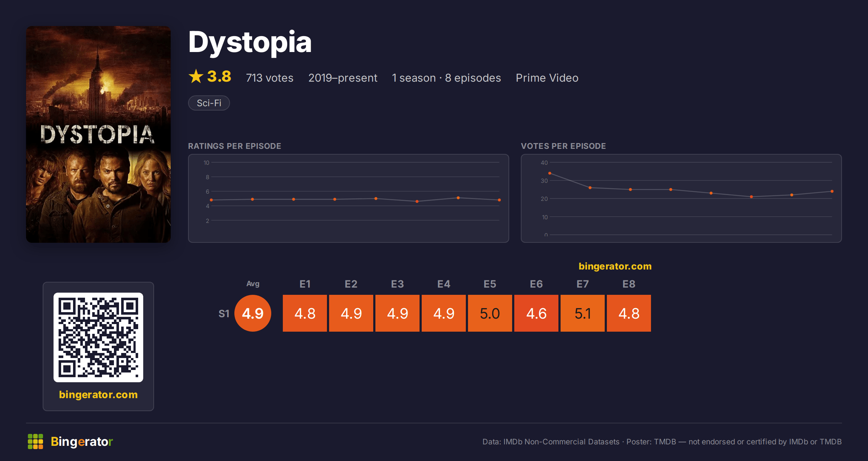
Task: Select episode E5 rating tile 5.0
Action: pyautogui.click(x=490, y=313)
